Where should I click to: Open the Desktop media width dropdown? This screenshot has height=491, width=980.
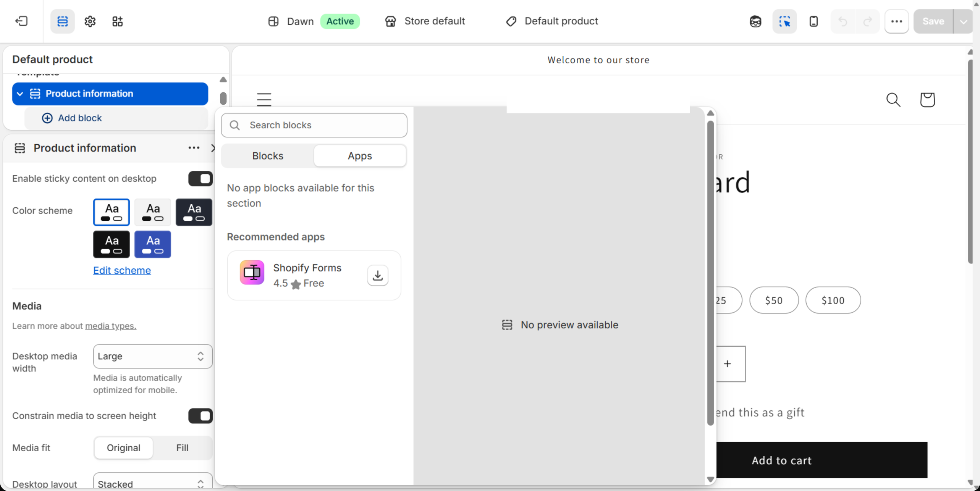[x=153, y=356]
